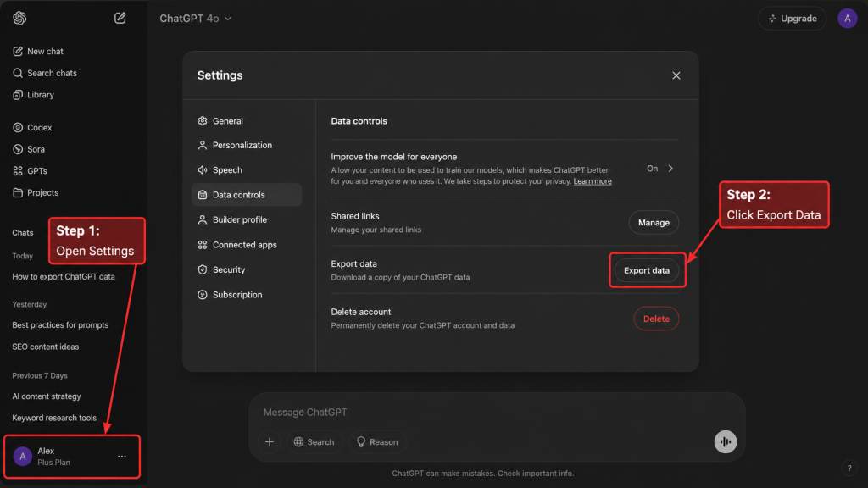
Task: Click the 'On' status of model improvement
Action: click(x=652, y=169)
